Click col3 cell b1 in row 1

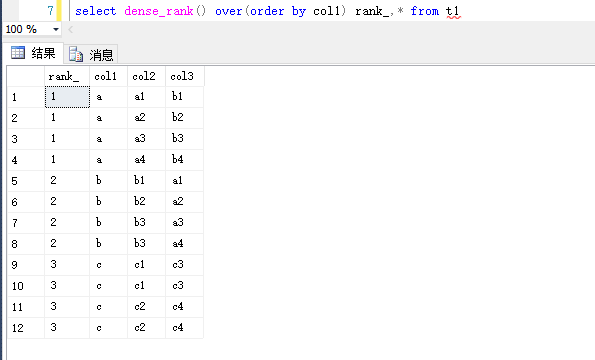tap(185, 97)
